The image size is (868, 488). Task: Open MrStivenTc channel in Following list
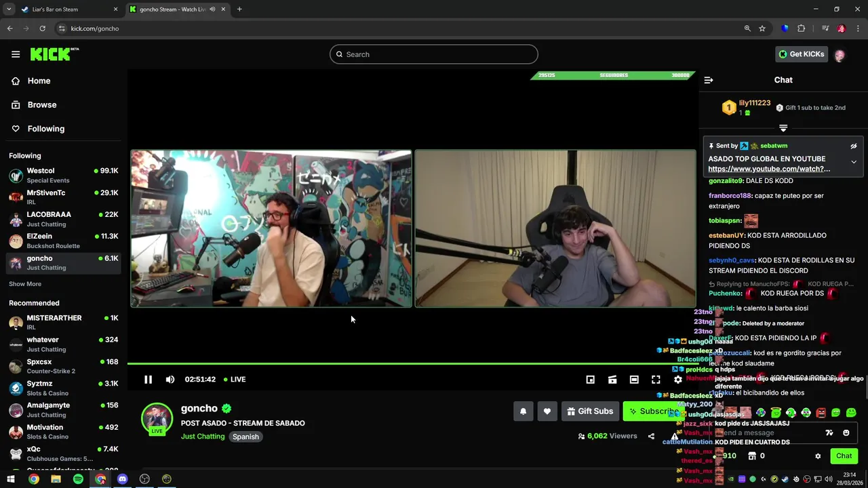tap(64, 197)
